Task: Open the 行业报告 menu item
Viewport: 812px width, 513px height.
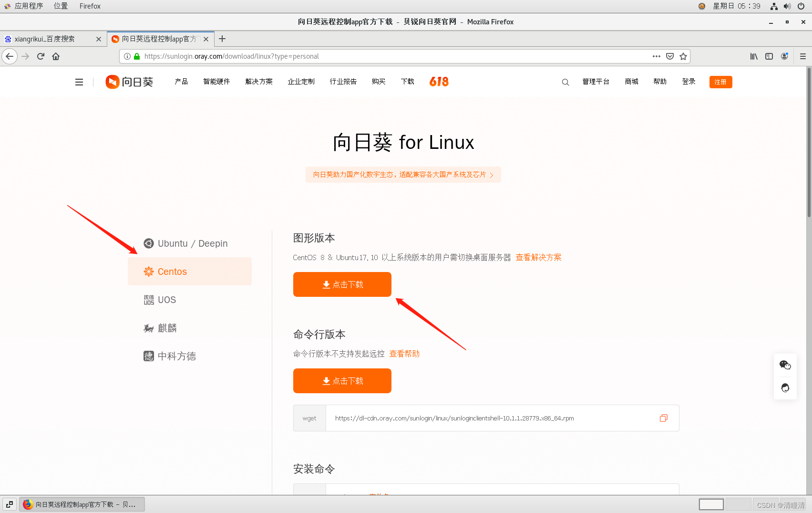Action: (x=343, y=82)
